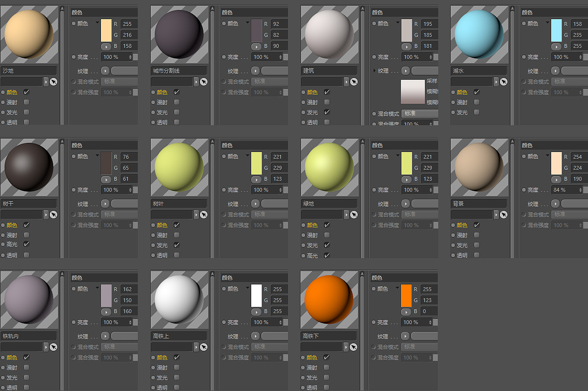The width and height of the screenshot is (588, 391).
Task: Click the picker cursor icon under 树叶 name
Action: point(204,215)
